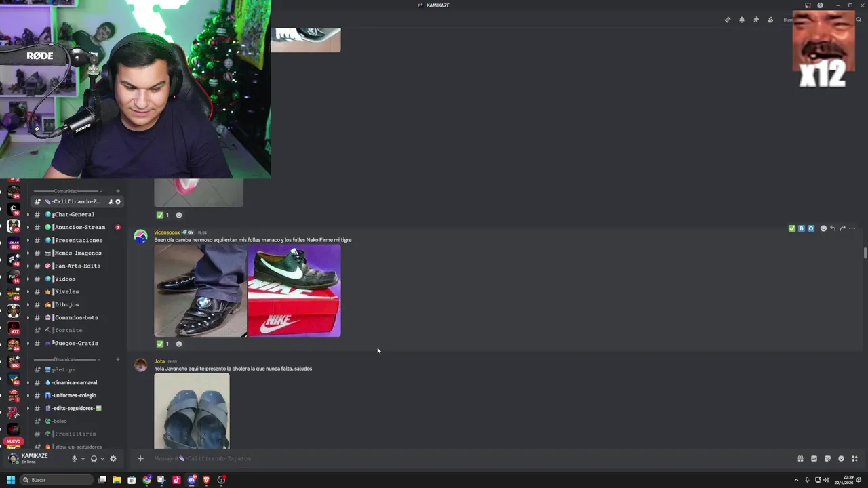Open the Fan-Arts-Edits channel

point(77,266)
